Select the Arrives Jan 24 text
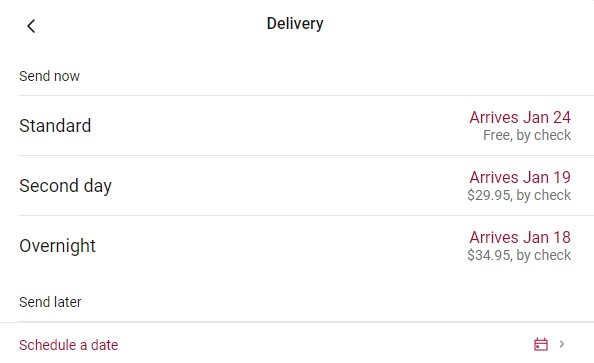The width and height of the screenshot is (594, 363). click(x=520, y=117)
